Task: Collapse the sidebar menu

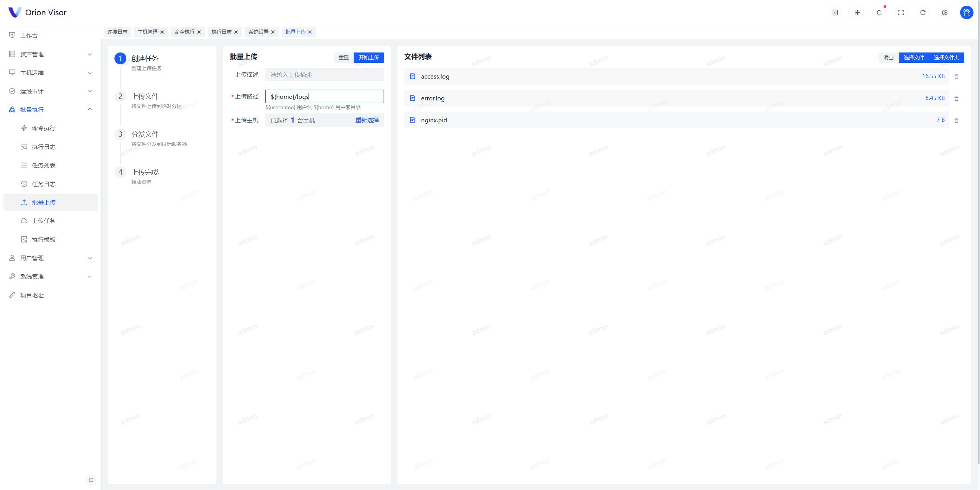Action: point(91,480)
